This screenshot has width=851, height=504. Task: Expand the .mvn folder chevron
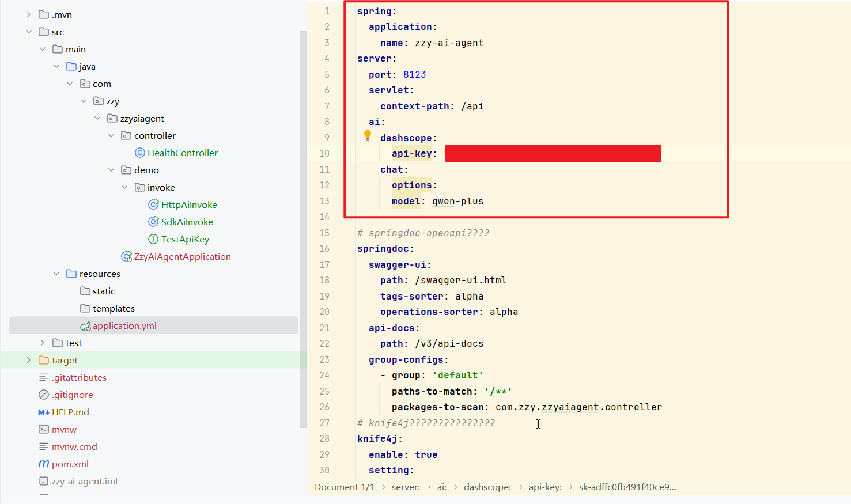point(29,14)
